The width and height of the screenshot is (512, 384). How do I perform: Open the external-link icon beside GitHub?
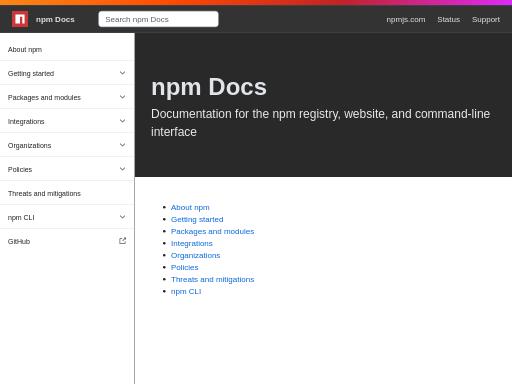click(122, 241)
